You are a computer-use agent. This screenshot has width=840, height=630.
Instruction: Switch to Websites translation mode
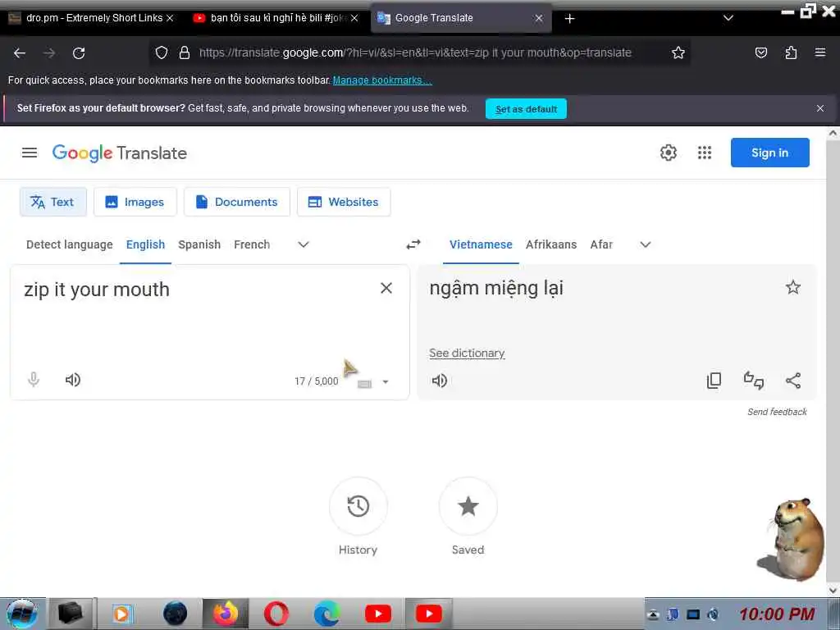click(x=344, y=202)
